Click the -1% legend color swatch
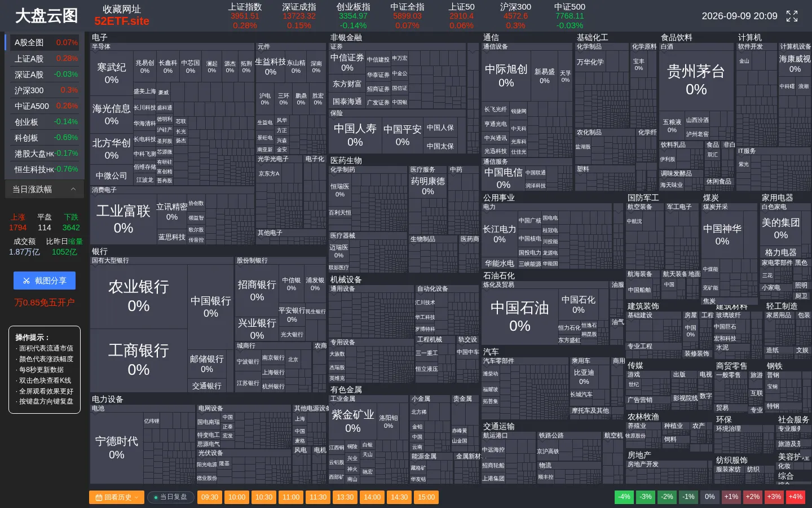The width and height of the screenshot is (812, 508). [x=689, y=497]
